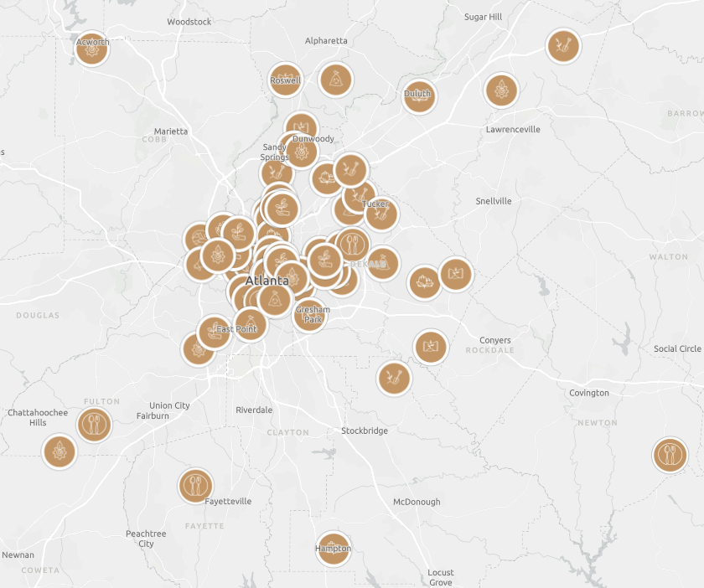Image resolution: width=704 pixels, height=588 pixels.
Task: Click the cotton flower marker southeast of Snellville
Action: 423,281
